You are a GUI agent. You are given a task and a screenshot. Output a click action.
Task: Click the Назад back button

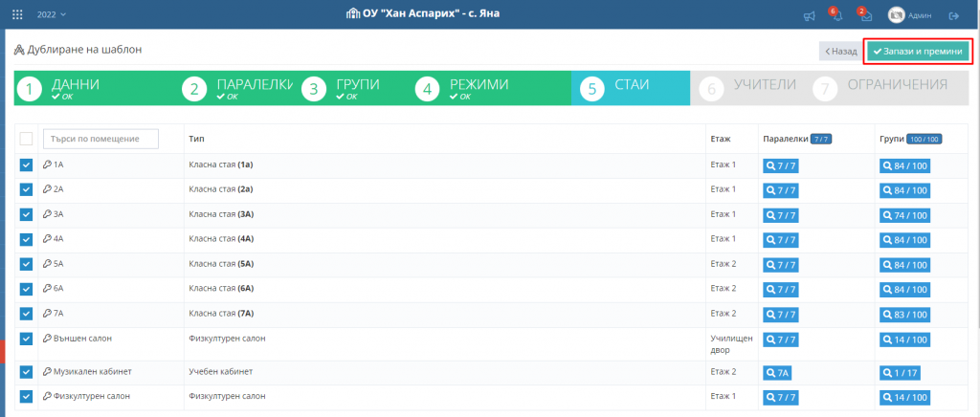pos(839,51)
